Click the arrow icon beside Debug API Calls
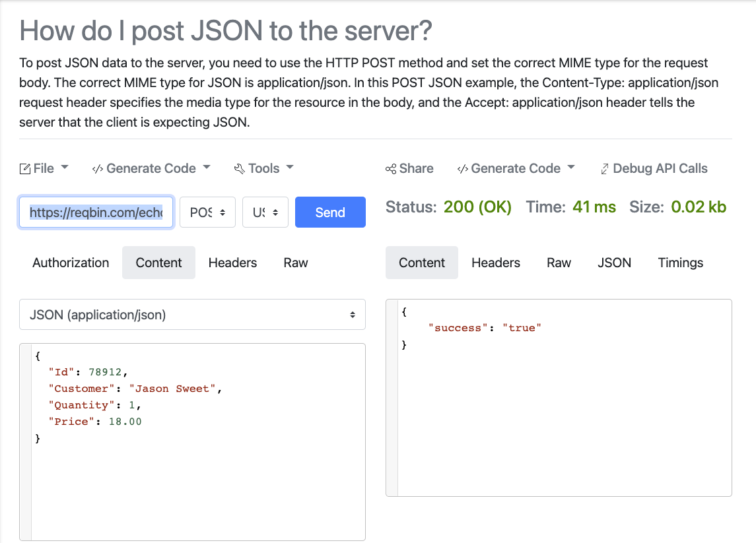 [x=605, y=168]
